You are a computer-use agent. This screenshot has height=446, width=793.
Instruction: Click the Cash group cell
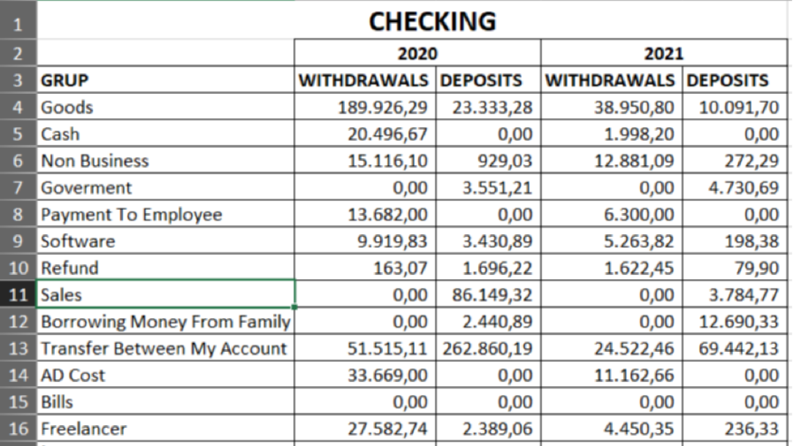click(x=165, y=133)
